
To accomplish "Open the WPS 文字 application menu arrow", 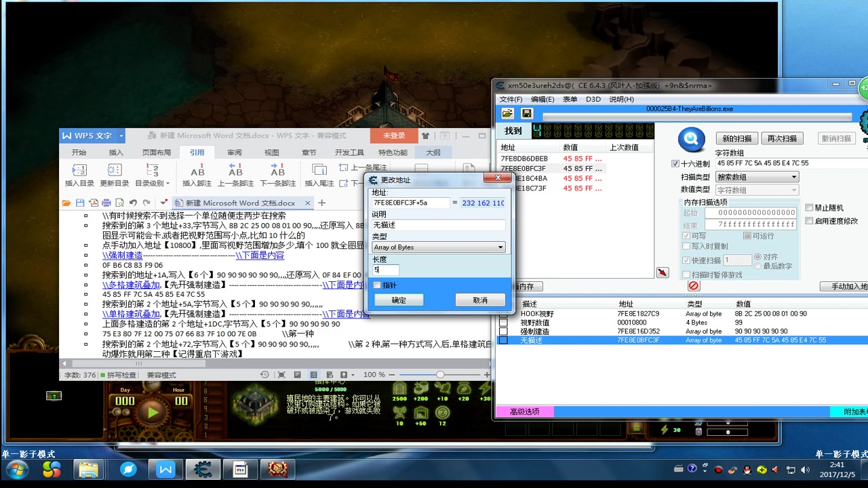I will click(x=121, y=136).
